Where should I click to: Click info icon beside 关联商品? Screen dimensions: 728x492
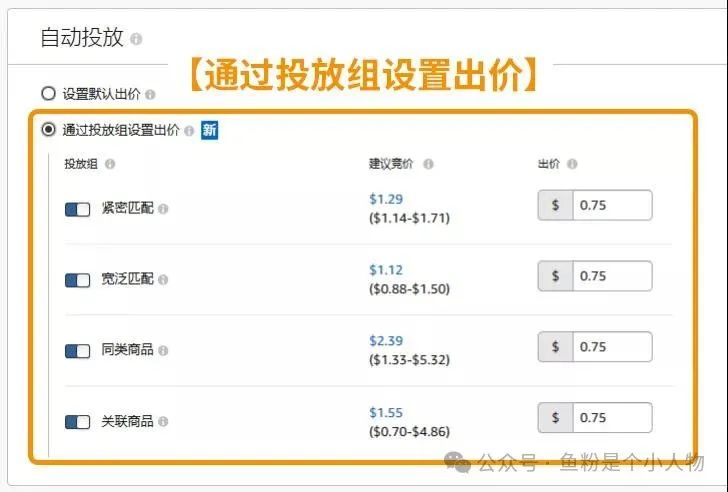163,421
